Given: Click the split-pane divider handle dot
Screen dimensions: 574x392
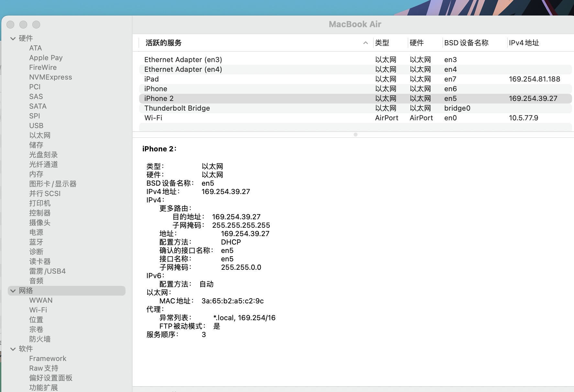Looking at the screenshot, I should 355,135.
